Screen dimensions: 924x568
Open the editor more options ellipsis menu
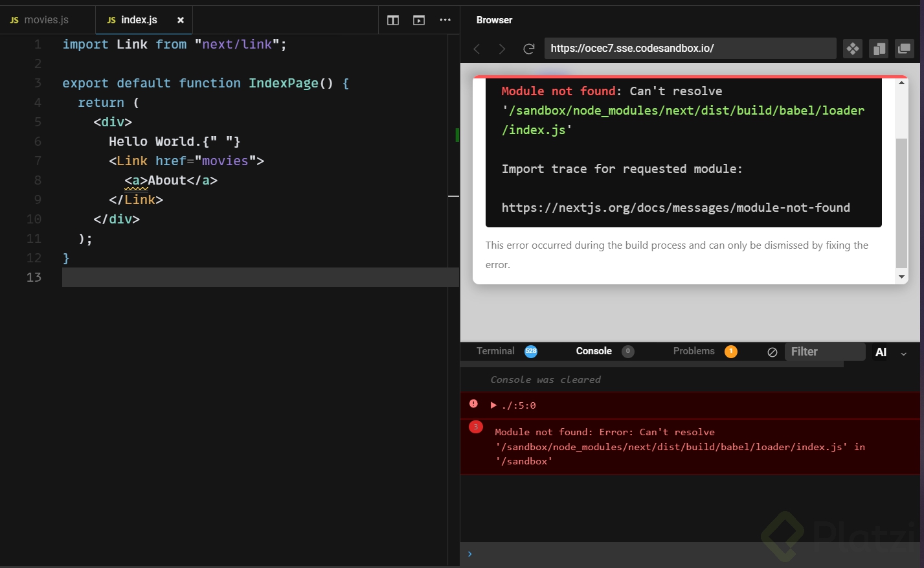pyautogui.click(x=445, y=20)
